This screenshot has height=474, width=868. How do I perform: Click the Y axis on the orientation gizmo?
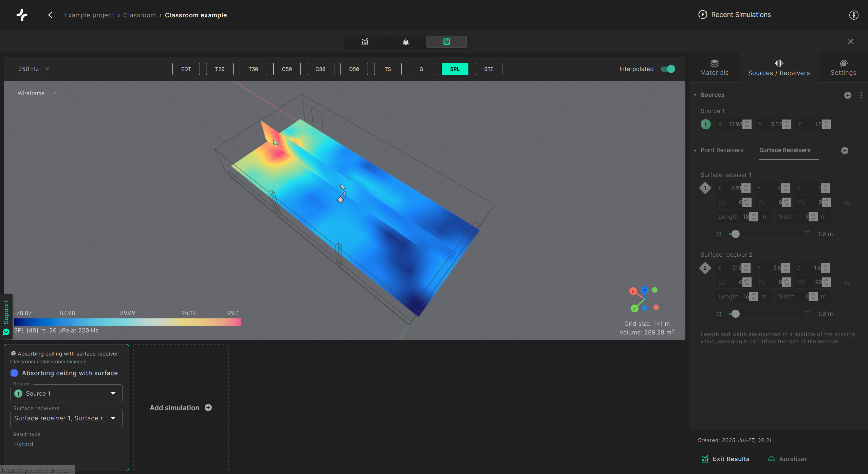click(634, 309)
